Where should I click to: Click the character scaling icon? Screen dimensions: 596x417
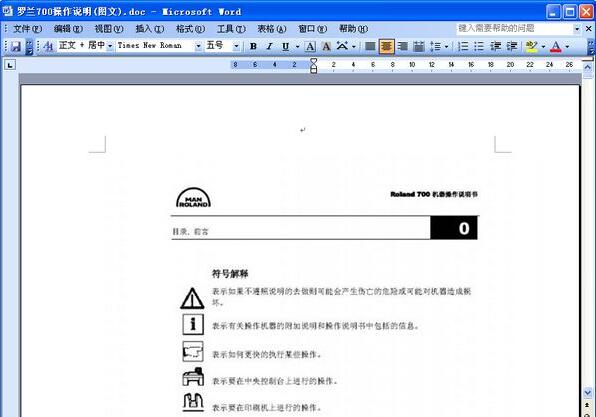(x=342, y=46)
